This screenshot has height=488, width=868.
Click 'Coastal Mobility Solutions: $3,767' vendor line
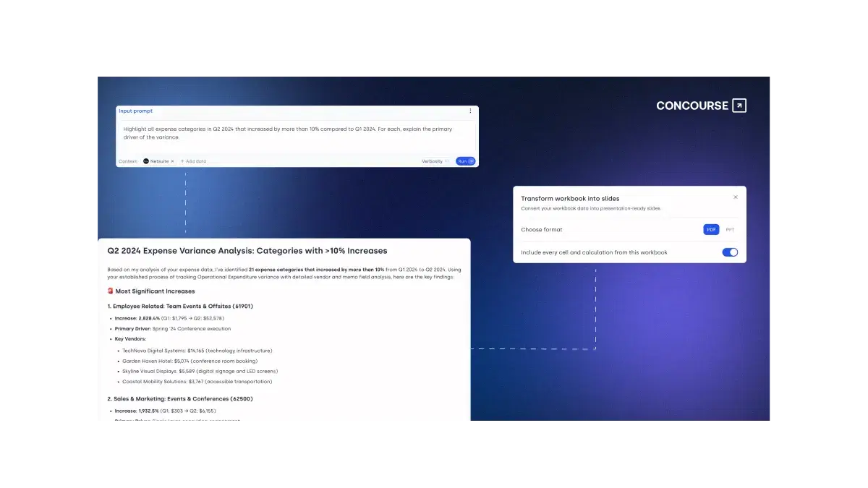point(197,382)
